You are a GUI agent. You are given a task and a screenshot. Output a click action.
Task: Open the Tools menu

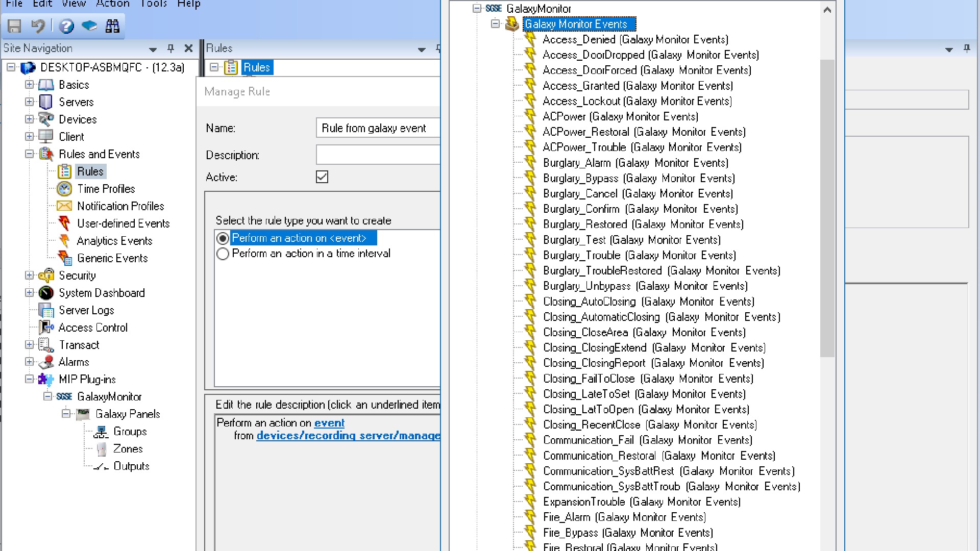pyautogui.click(x=154, y=4)
